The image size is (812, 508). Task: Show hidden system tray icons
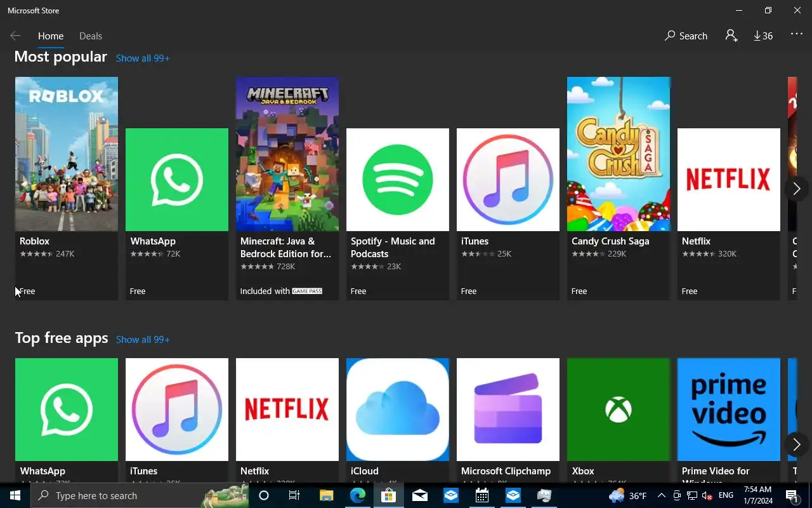661,495
